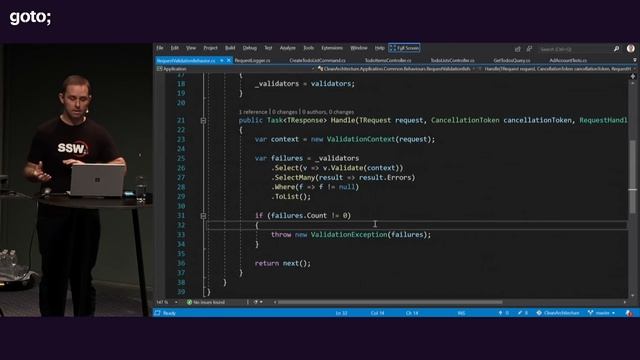
Task: Open the tab overflow dropdown
Action: pos(635,60)
